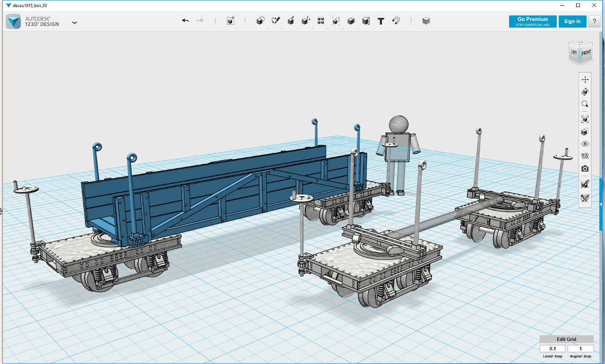Click the greyed-out Redo arrow
The width and height of the screenshot is (605, 364).
coord(200,21)
